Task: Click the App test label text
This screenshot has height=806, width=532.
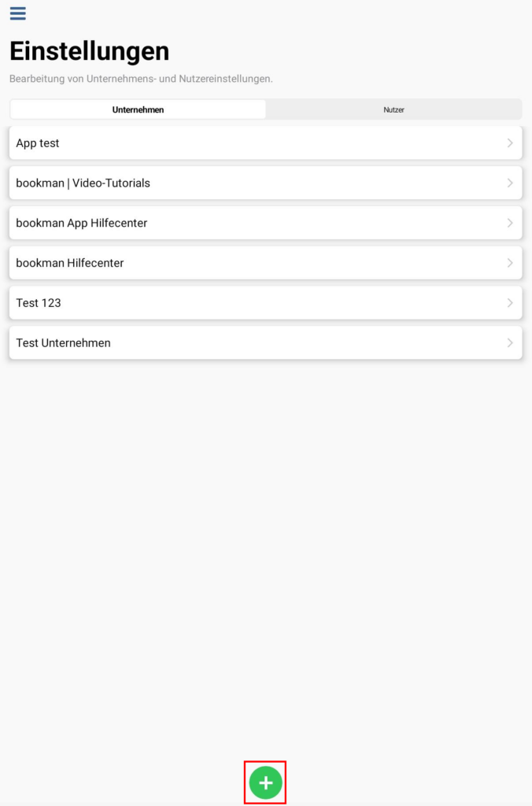Action: click(38, 143)
